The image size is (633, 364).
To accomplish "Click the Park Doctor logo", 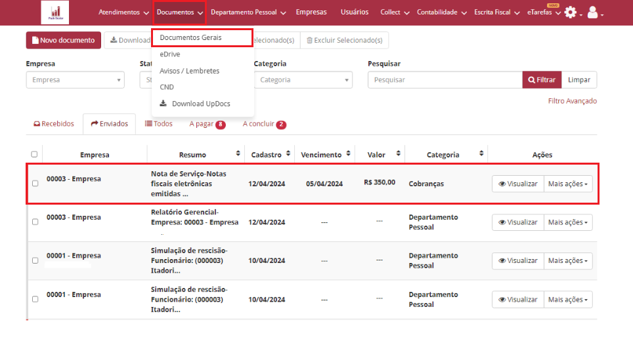I will pyautogui.click(x=55, y=12).
